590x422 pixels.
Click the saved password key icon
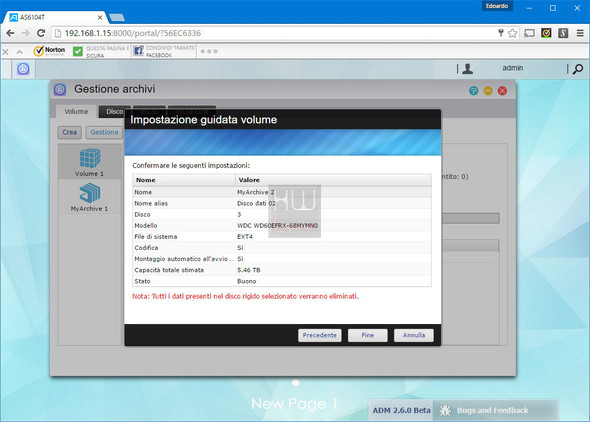501,33
